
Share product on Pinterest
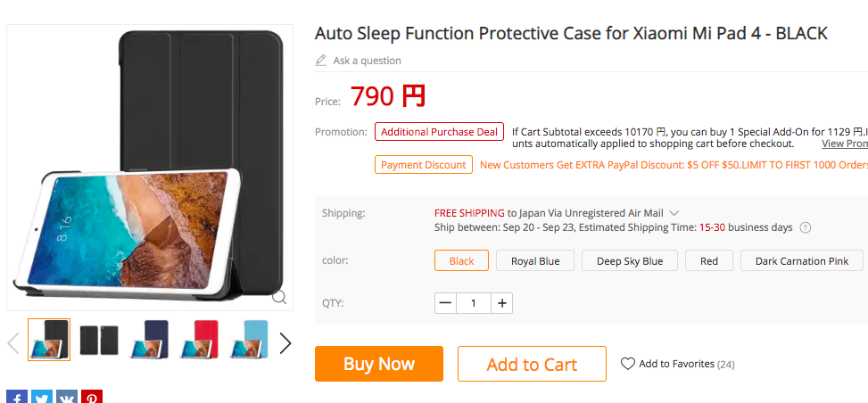[92, 398]
